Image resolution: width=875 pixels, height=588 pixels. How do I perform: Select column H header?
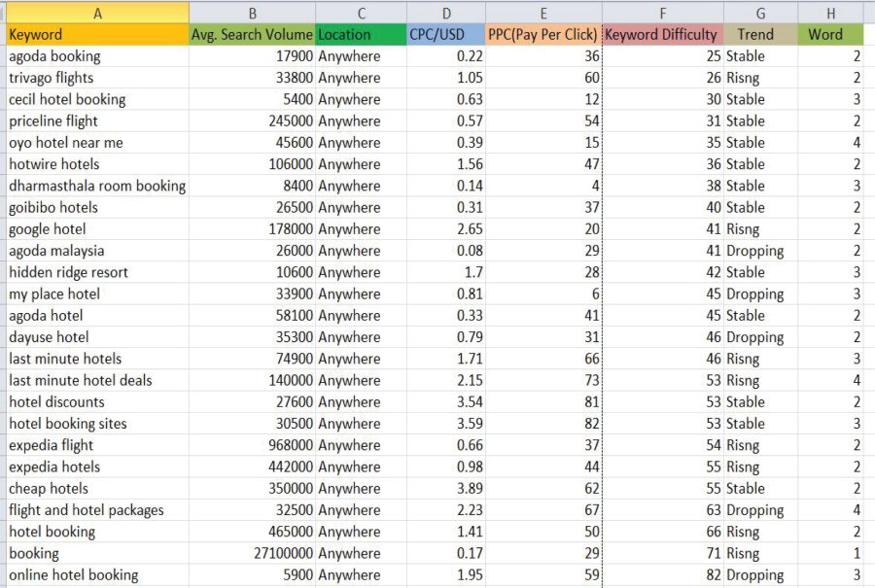pos(830,13)
